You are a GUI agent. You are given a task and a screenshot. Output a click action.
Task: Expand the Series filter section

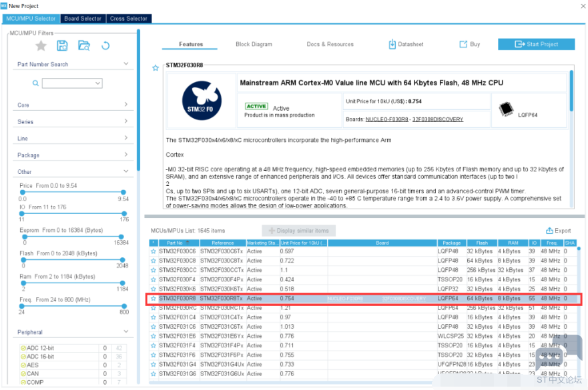tap(126, 121)
